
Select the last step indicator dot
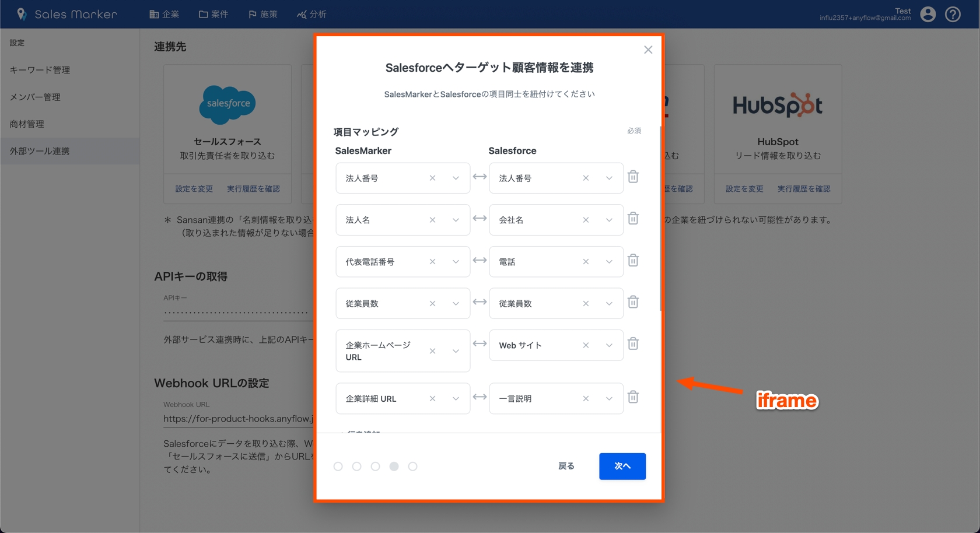click(x=413, y=467)
